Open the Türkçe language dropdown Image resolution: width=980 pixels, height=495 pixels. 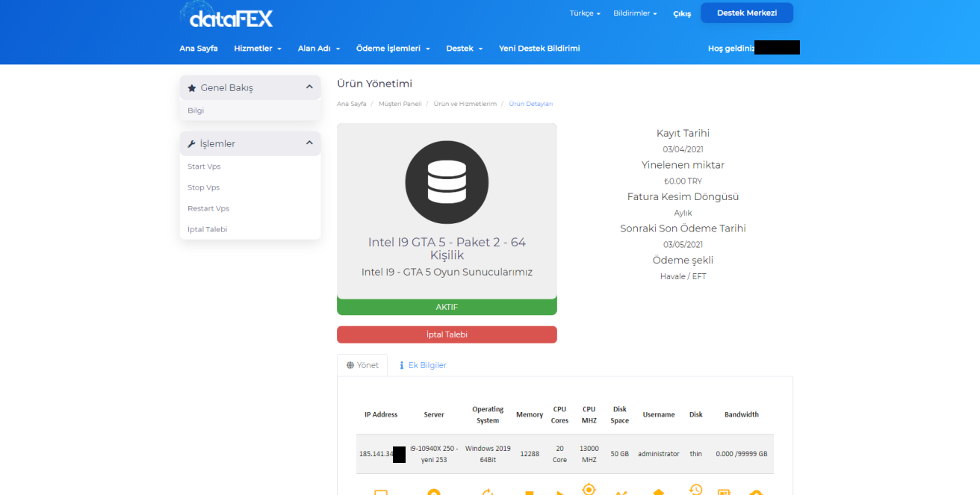[x=585, y=13]
